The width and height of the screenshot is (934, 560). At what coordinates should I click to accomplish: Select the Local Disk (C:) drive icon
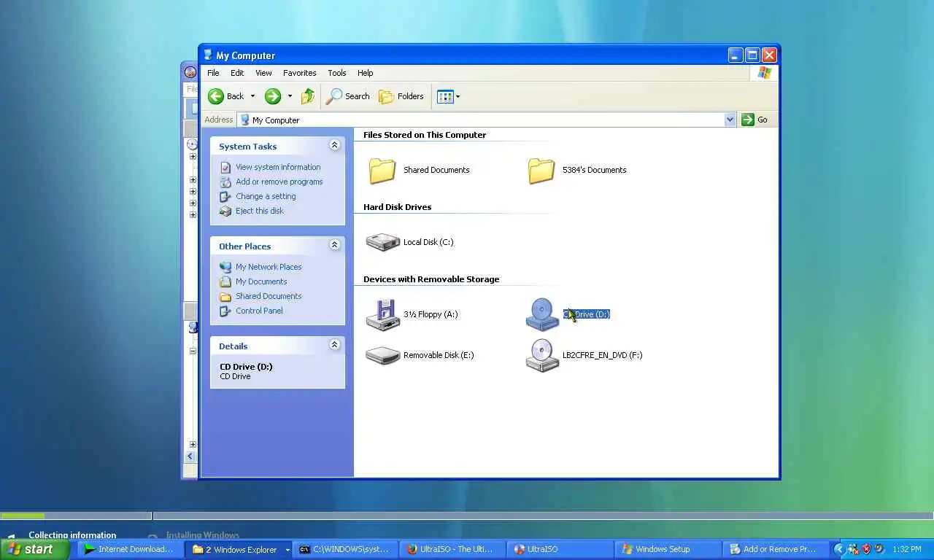382,242
